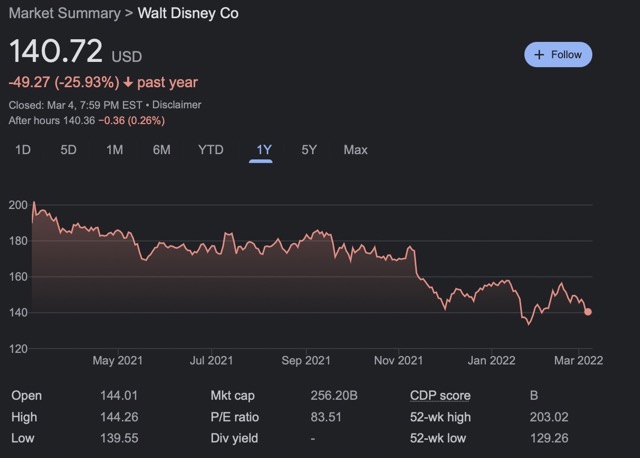Switch to the 1M chart range

(115, 150)
